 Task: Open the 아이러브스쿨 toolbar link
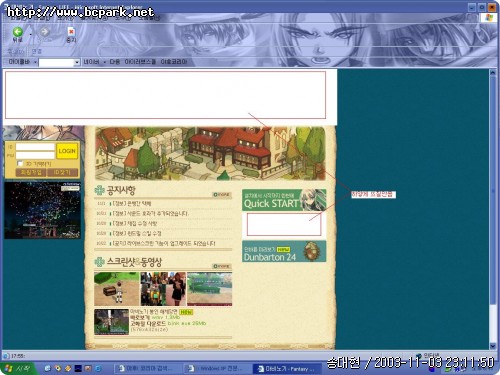tap(140, 62)
